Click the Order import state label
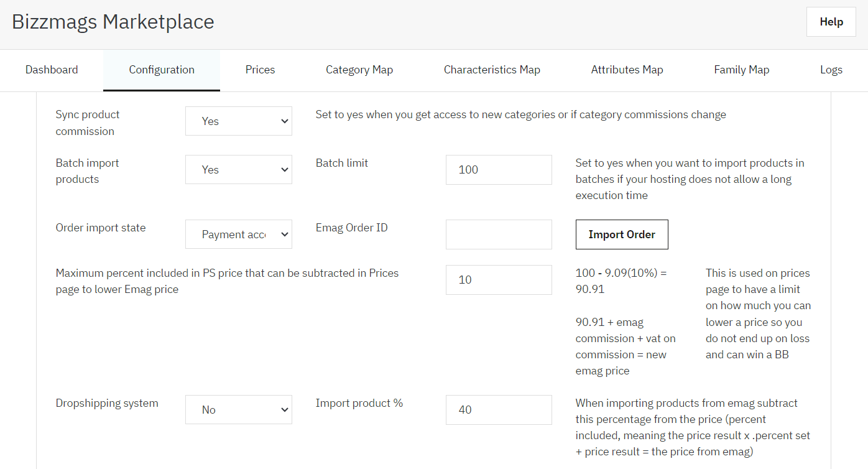This screenshot has height=469, width=868. [x=101, y=228]
